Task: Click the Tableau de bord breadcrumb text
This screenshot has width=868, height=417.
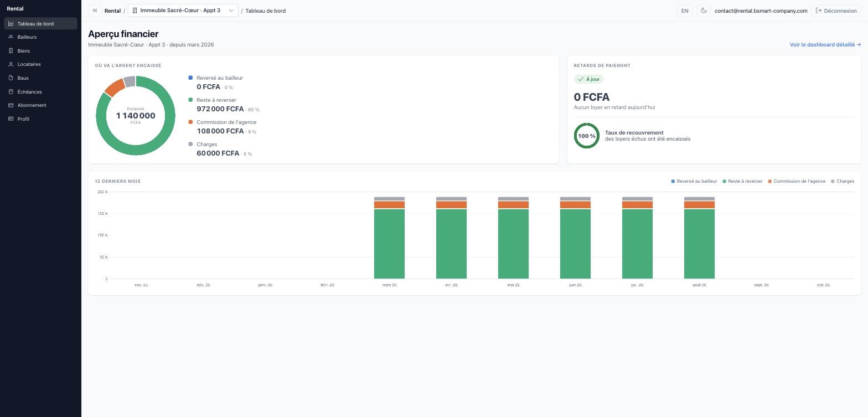Action: pyautogui.click(x=266, y=11)
